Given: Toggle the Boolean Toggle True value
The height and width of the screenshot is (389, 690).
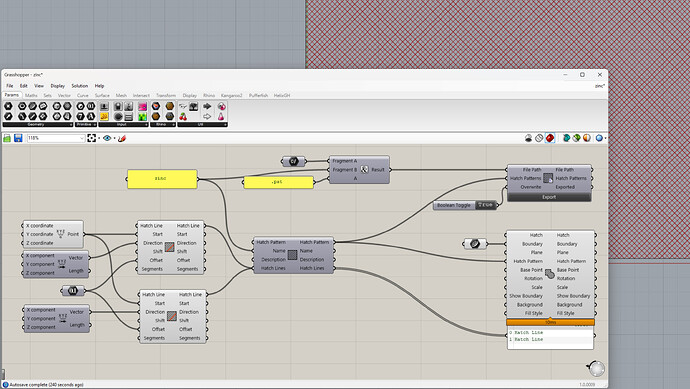Looking at the screenshot, I should click(485, 205).
